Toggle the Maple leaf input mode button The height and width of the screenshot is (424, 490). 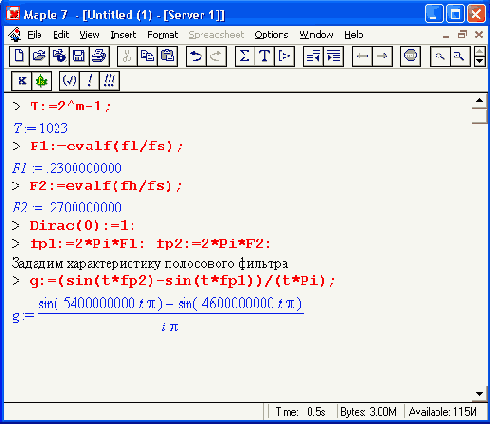(x=42, y=81)
